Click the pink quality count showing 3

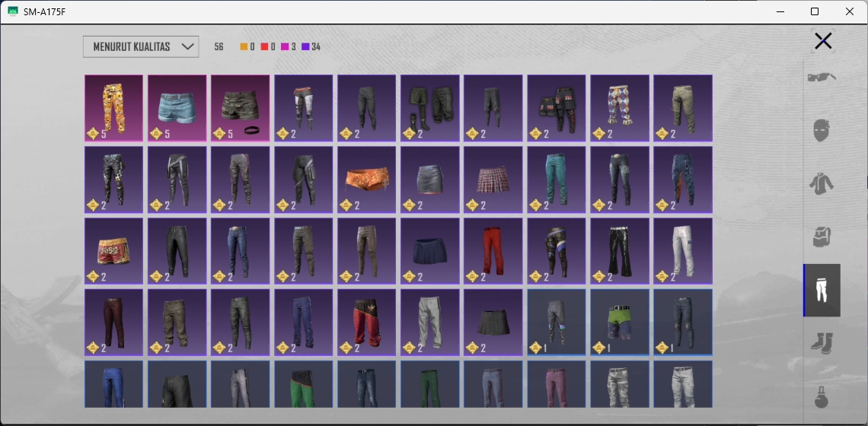(289, 47)
